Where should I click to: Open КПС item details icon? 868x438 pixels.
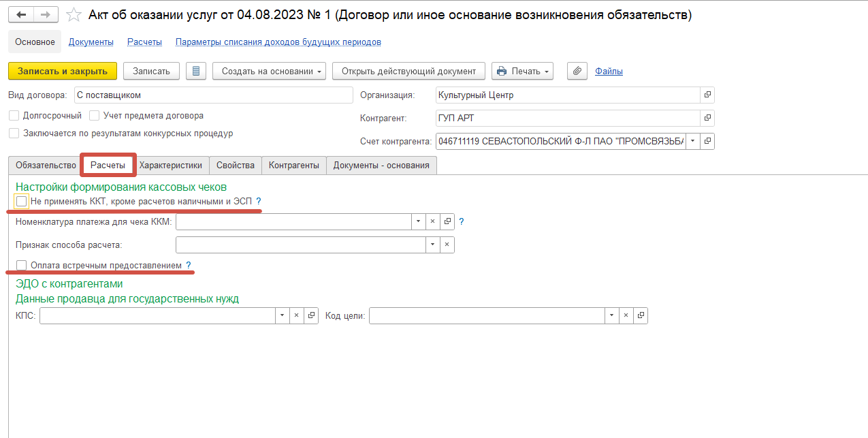point(311,315)
